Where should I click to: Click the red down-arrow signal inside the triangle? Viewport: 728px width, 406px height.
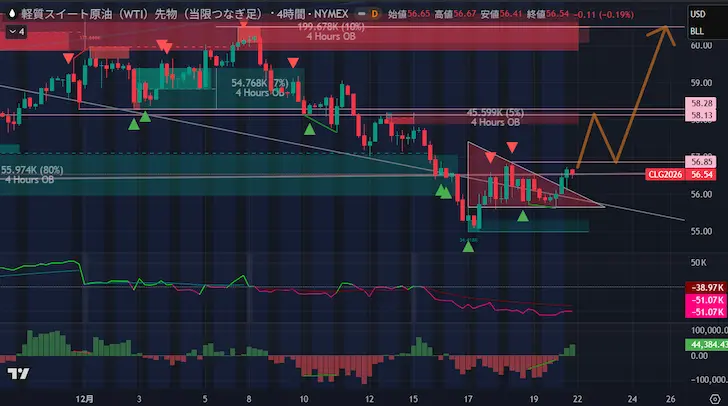tap(490, 159)
